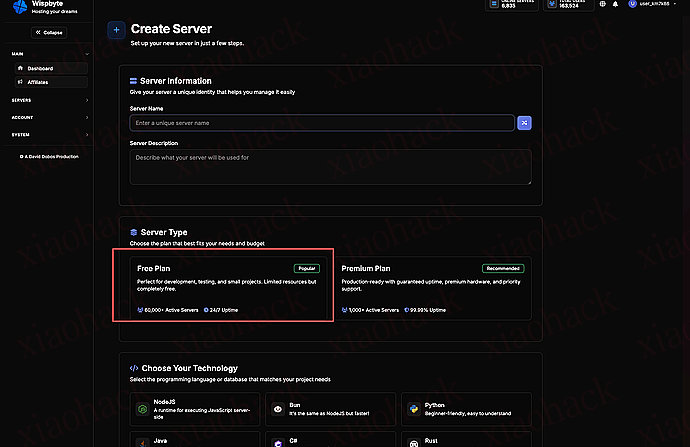The height and width of the screenshot is (447, 690).
Task: Select the Python technology icon
Action: pos(414,409)
